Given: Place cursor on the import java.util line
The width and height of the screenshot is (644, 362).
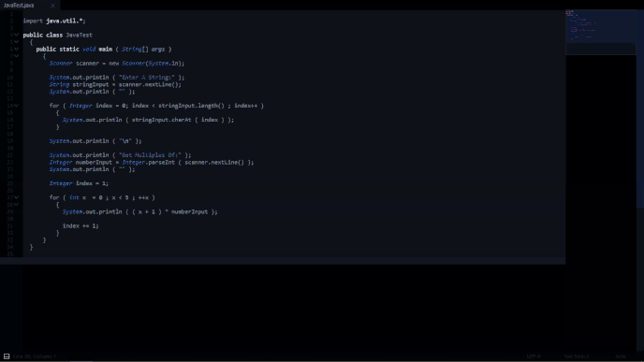Looking at the screenshot, I should [54, 21].
